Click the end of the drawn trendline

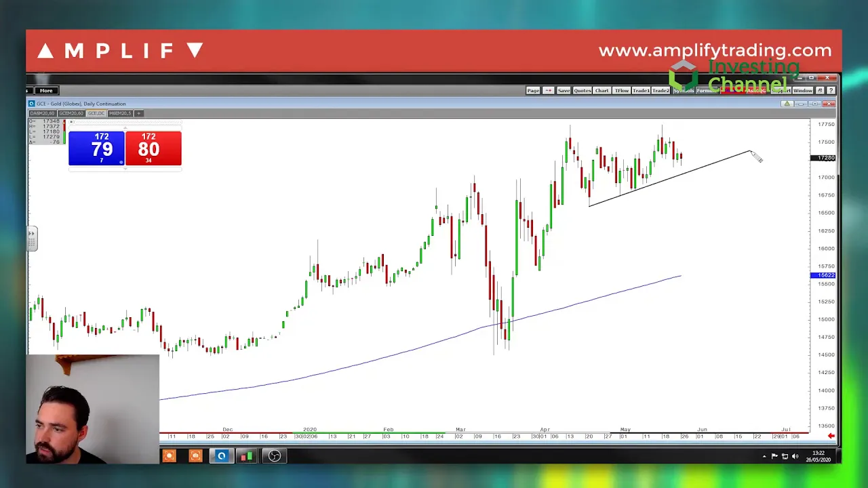[750, 151]
